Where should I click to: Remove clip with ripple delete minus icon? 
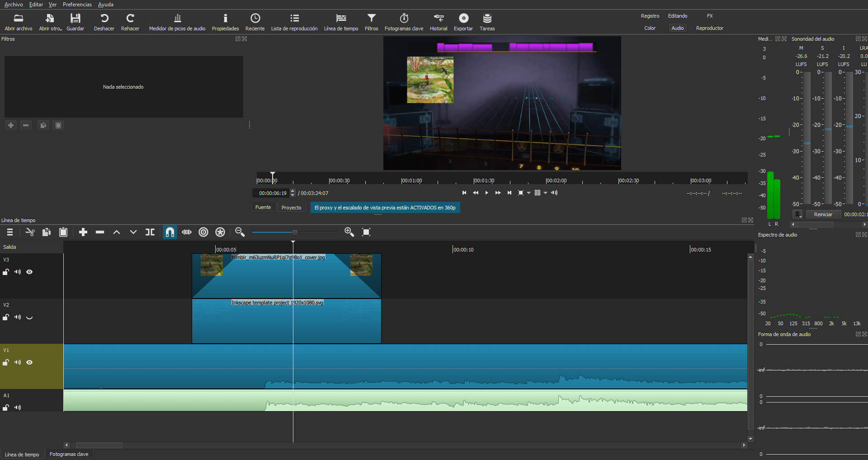click(100, 232)
